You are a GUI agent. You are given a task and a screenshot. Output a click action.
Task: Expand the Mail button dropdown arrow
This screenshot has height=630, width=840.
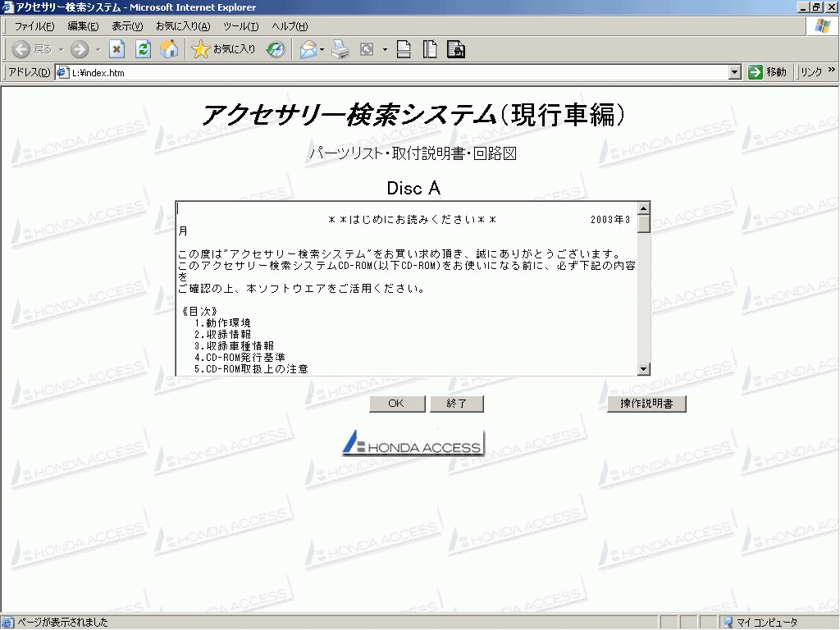pos(322,50)
